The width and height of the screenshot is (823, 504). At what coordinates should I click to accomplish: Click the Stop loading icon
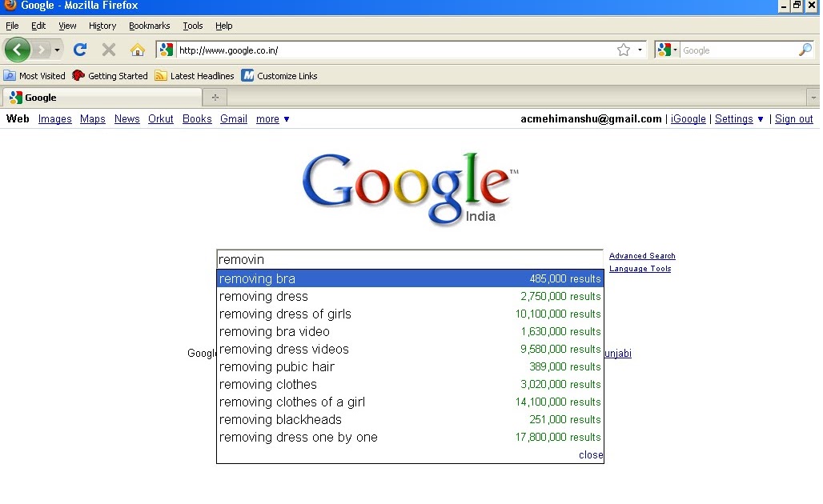[109, 50]
